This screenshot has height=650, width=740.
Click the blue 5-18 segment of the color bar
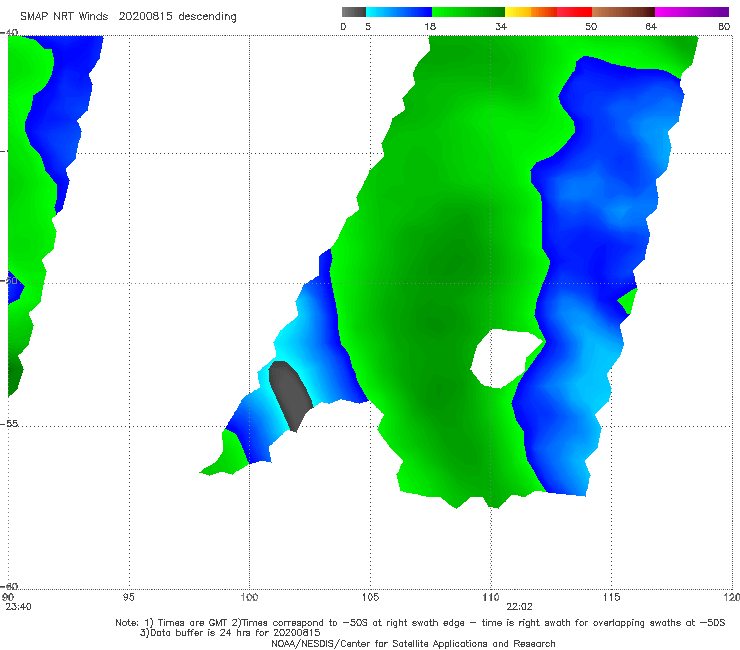[x=399, y=12]
